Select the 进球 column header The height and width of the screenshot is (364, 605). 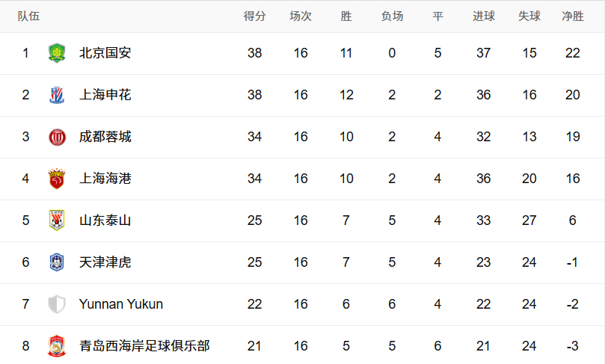pos(484,16)
